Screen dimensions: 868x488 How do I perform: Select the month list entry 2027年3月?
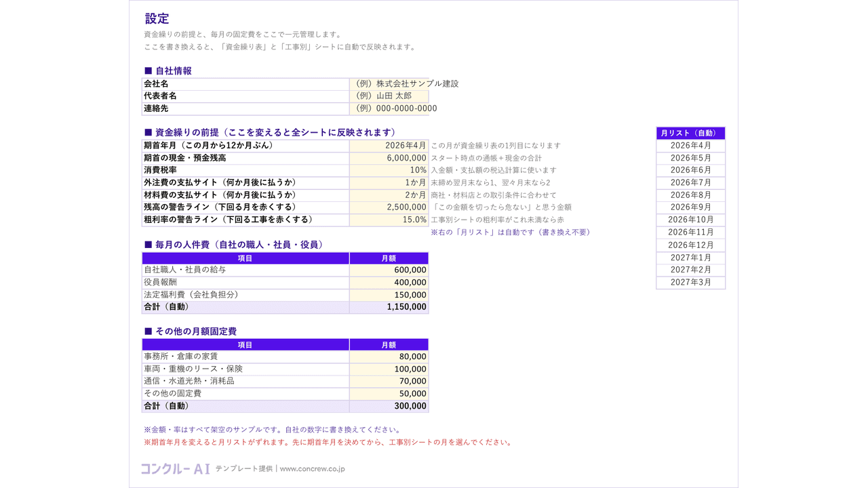[x=691, y=283]
